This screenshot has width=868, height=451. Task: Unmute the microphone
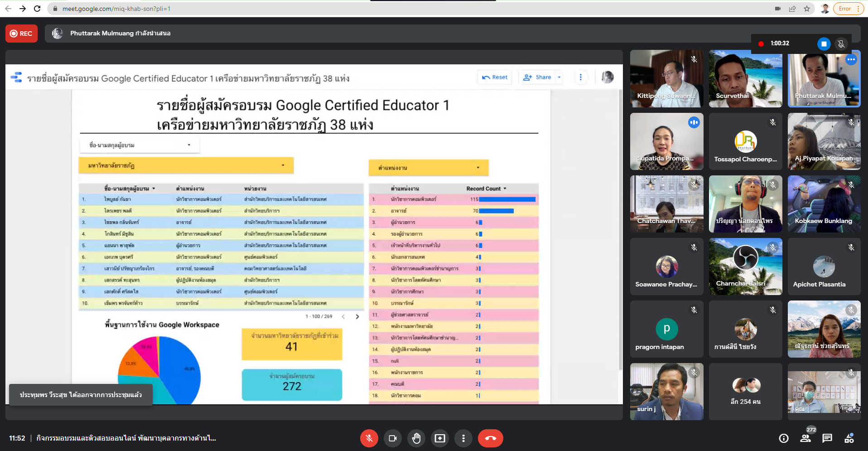(369, 438)
